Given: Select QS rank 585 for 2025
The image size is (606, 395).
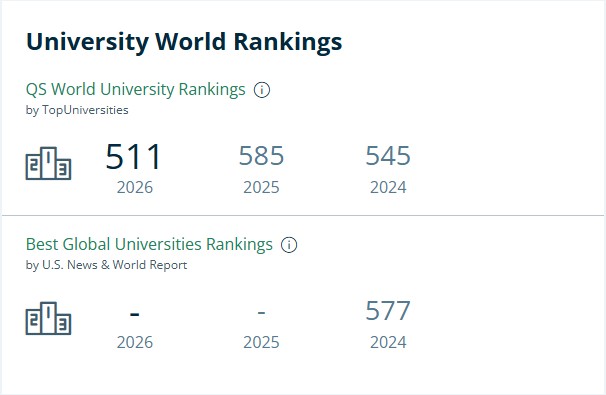Looking at the screenshot, I should [x=261, y=156].
